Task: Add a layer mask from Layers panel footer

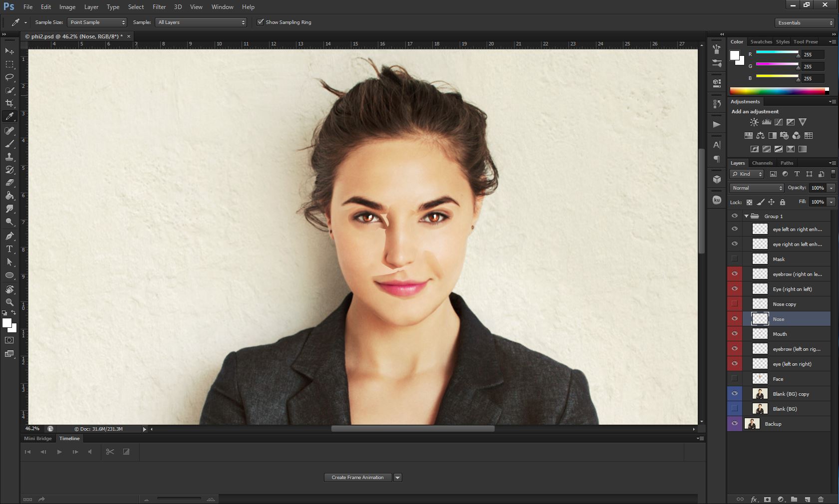Action: point(767,499)
